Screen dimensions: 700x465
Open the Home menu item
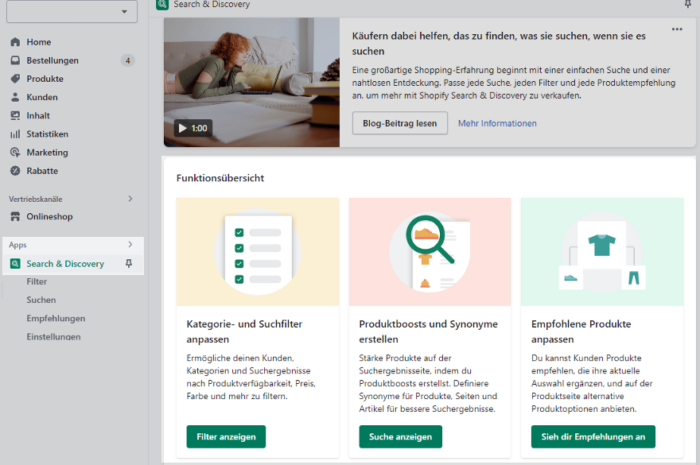(x=38, y=42)
